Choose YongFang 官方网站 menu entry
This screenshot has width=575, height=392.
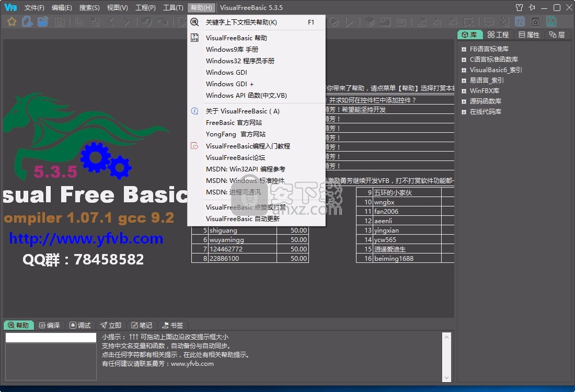point(256,134)
